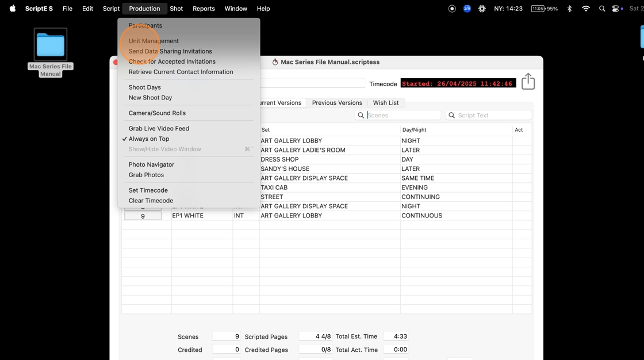Image resolution: width=644 pixels, height=360 pixels.
Task: Select the EP1 WHITE cell in row 9
Action: tap(202, 216)
